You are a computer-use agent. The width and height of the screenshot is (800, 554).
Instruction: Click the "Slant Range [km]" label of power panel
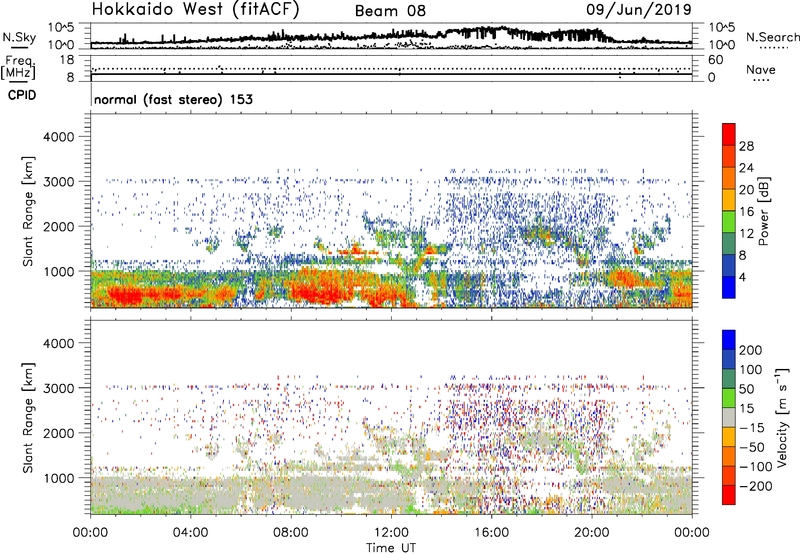[x=28, y=211]
